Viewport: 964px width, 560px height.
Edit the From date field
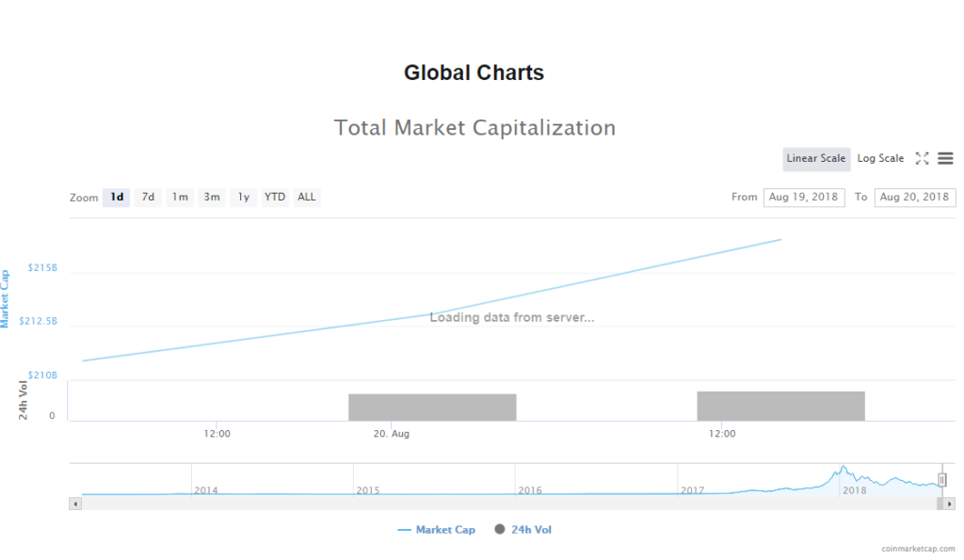click(x=803, y=198)
